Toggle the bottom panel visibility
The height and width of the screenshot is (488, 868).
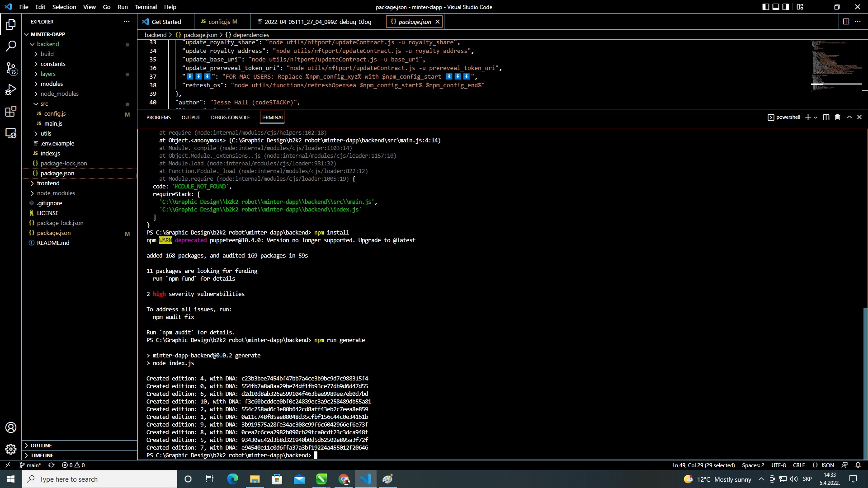776,7
